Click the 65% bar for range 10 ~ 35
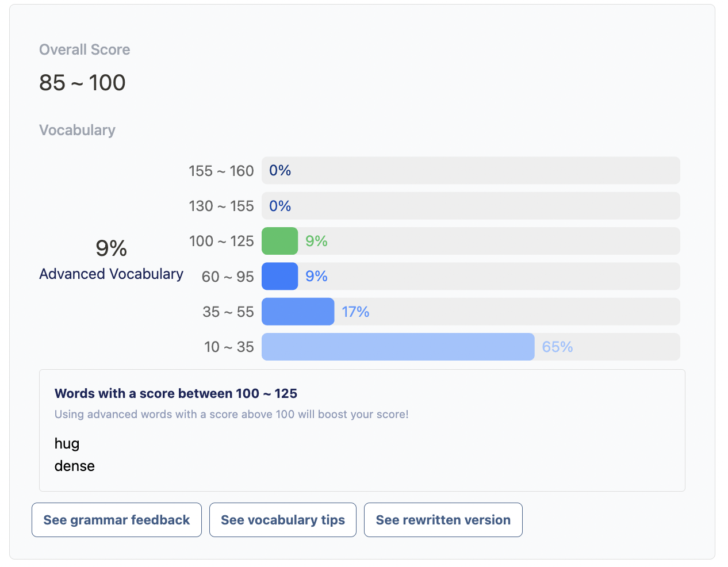Viewport: 728px width, 567px height. click(x=397, y=346)
